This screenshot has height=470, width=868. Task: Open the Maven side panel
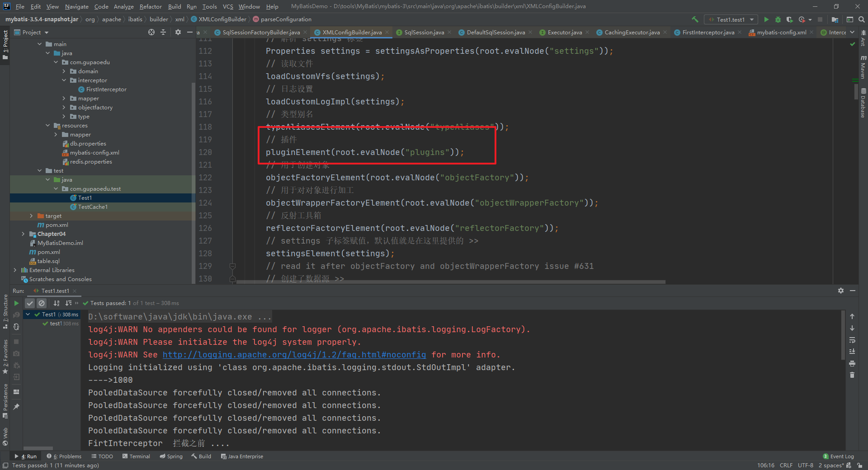pyautogui.click(x=863, y=67)
